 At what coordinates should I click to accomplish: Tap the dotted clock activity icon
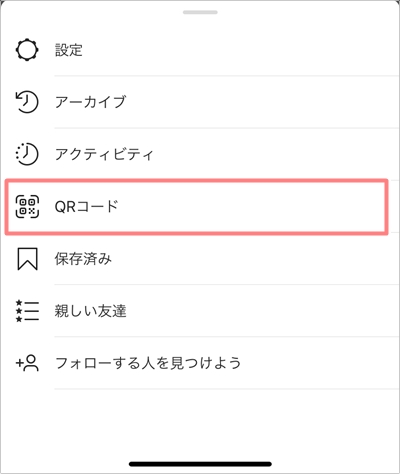click(27, 154)
